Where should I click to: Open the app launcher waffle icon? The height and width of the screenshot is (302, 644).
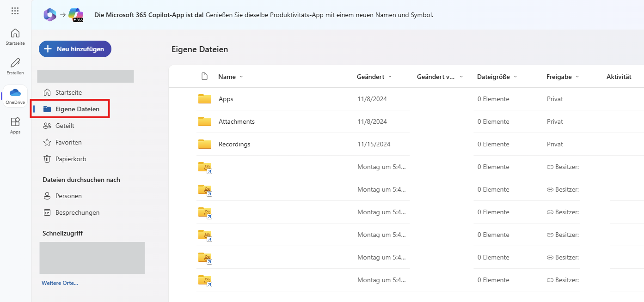pyautogui.click(x=15, y=11)
